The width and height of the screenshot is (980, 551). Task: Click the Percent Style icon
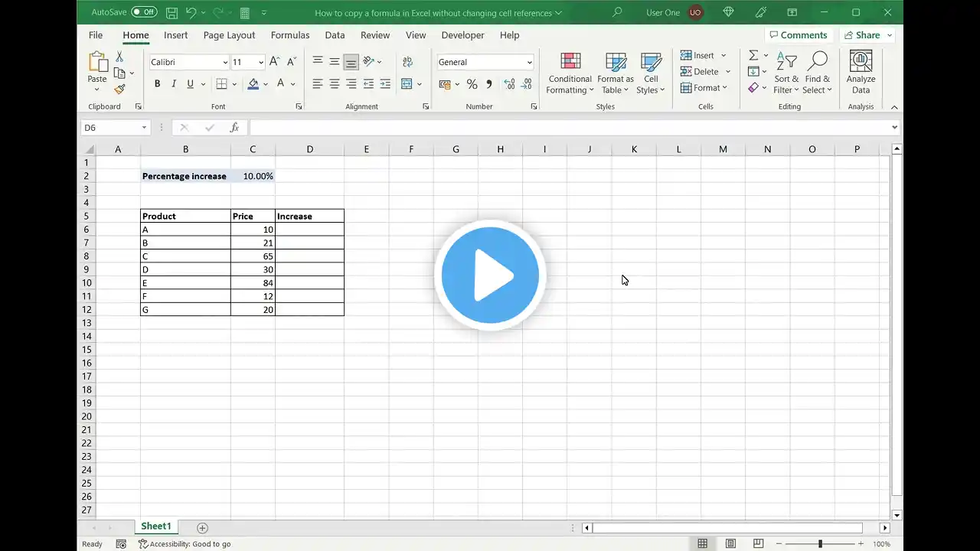[x=472, y=84]
